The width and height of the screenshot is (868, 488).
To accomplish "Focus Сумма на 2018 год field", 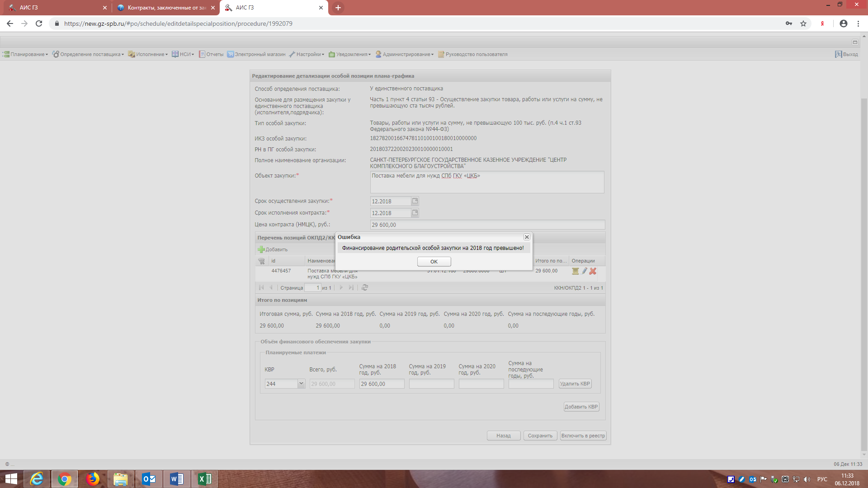I will [x=382, y=384].
